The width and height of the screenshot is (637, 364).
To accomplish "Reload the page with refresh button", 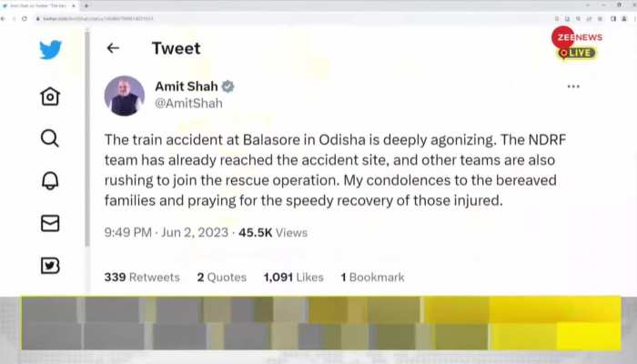I will [x=25, y=19].
